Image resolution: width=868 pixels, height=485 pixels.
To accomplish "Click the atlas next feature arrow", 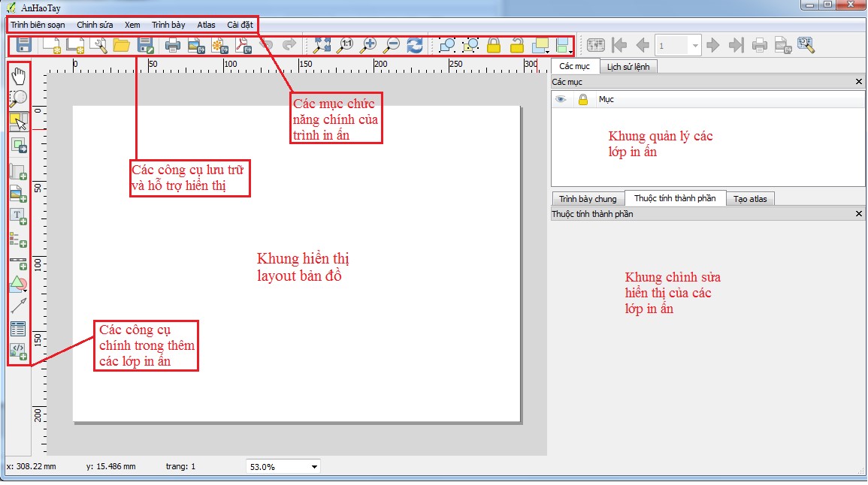I will point(713,45).
